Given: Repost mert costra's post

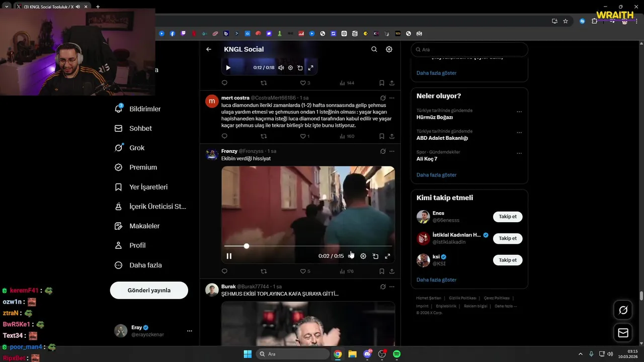Looking at the screenshot, I should [x=264, y=136].
